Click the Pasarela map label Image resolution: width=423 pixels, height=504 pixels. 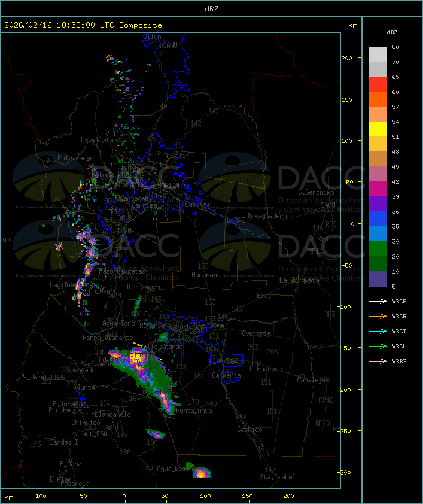[x=75, y=484]
